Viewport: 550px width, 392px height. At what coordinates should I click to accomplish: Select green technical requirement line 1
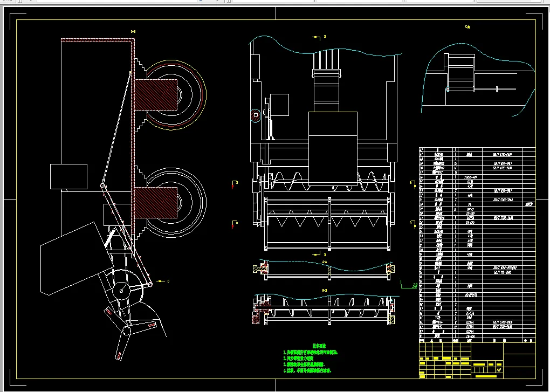[311, 353]
